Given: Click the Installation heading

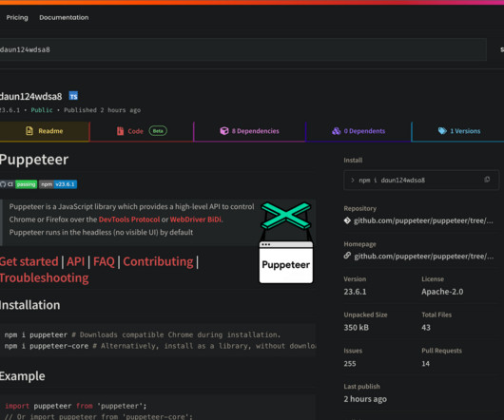Looking at the screenshot, I should pyautogui.click(x=29, y=305).
